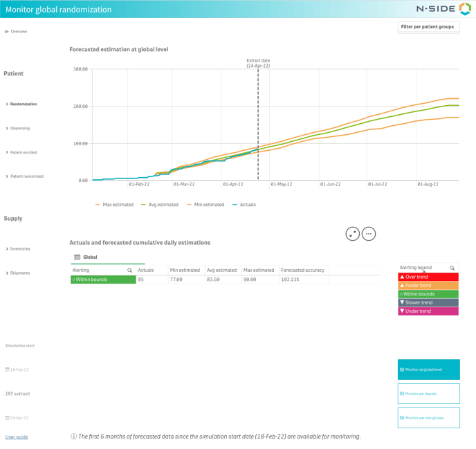Open the three-dots more options menu
The height and width of the screenshot is (449, 476).
click(x=369, y=234)
